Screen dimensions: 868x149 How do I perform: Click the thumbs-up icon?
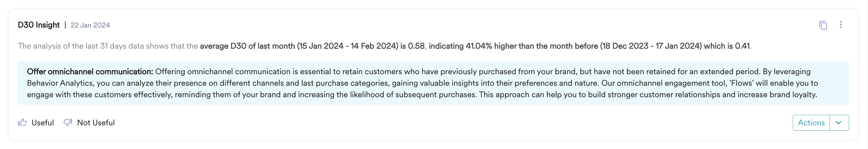click(22, 122)
